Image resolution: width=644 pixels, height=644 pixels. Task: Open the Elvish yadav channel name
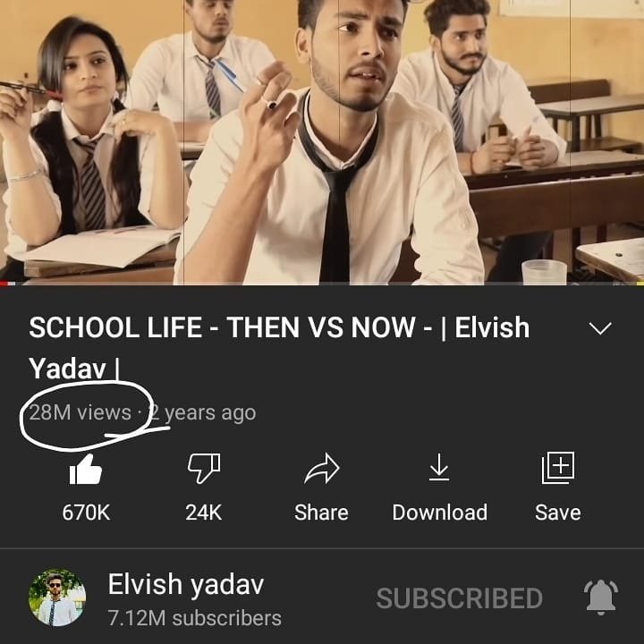point(186,584)
